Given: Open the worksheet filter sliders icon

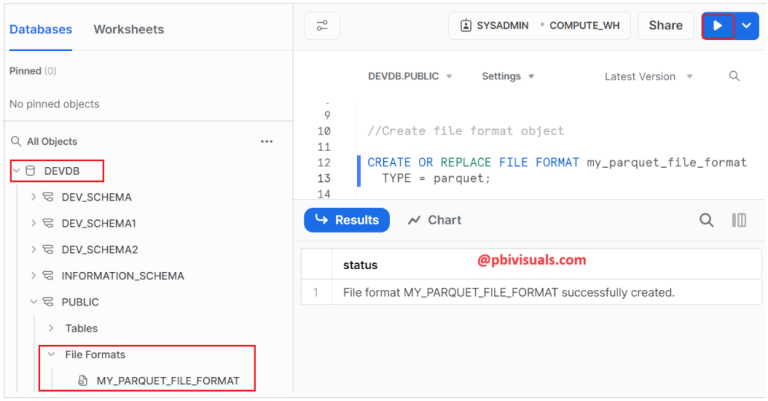Looking at the screenshot, I should coord(322,25).
